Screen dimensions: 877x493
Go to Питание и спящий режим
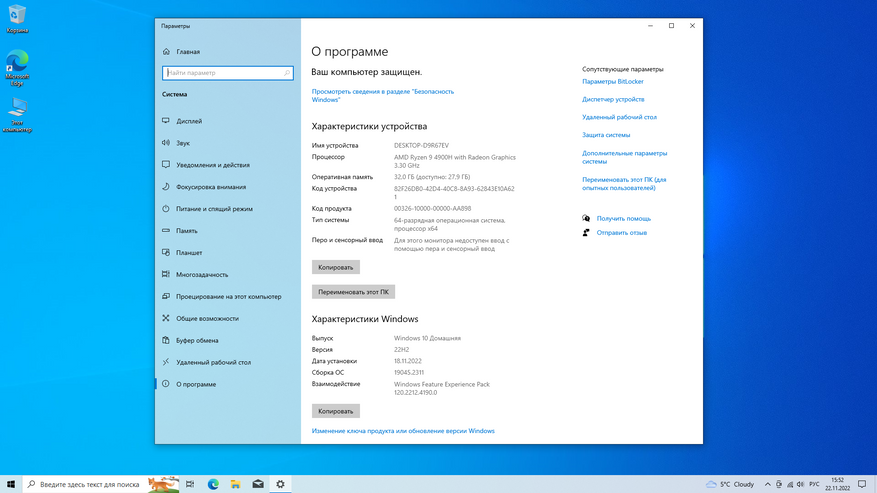click(x=228, y=209)
